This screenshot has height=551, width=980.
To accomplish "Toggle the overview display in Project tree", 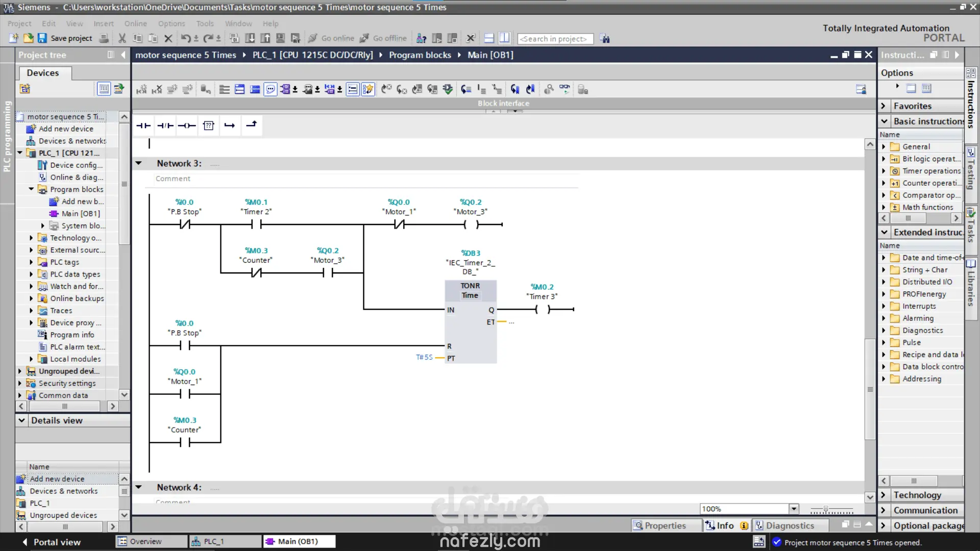I will [x=104, y=89].
